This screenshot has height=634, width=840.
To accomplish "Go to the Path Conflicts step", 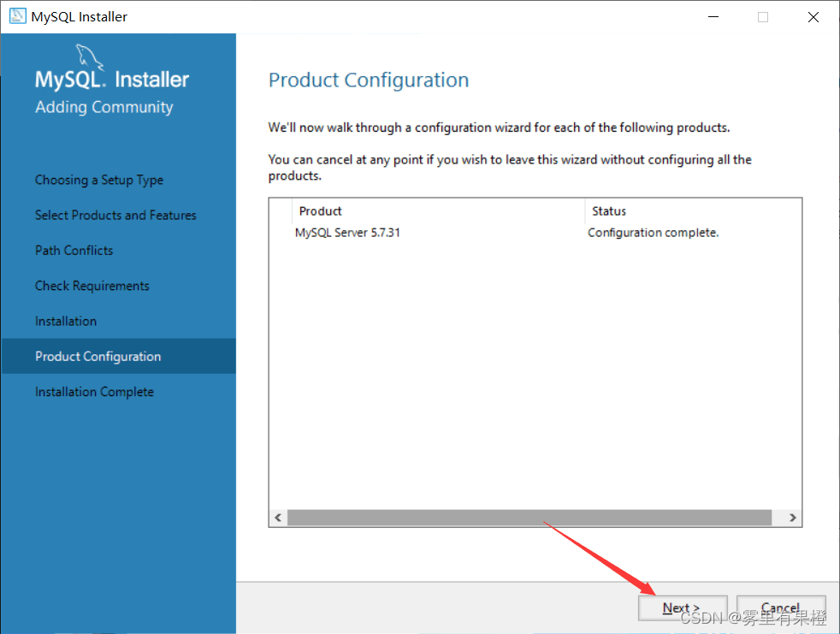I will [74, 251].
